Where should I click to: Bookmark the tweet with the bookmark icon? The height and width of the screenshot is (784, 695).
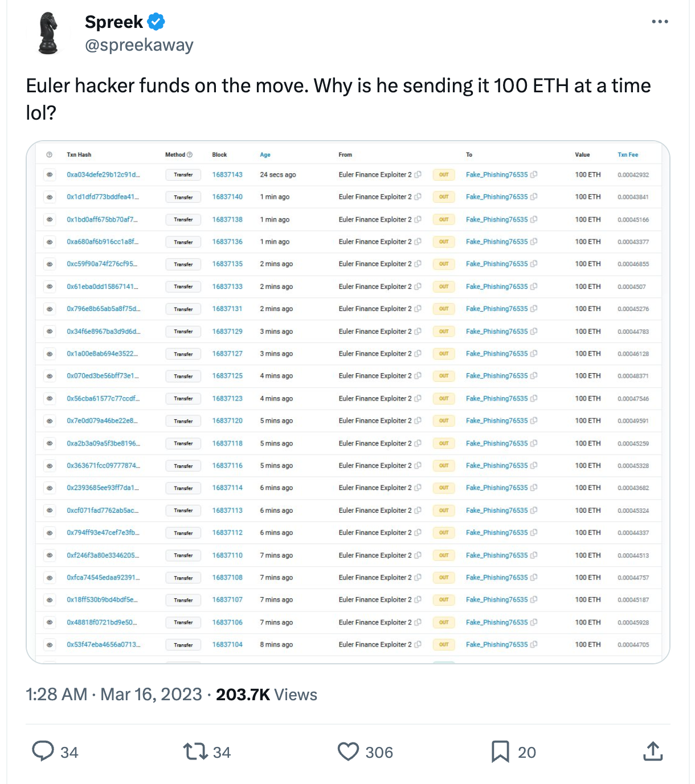point(500,752)
